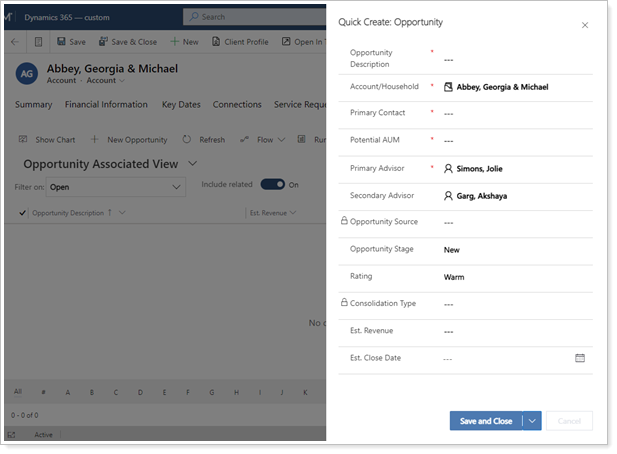
Task: Click the back arrow in command bar
Action: click(13, 42)
